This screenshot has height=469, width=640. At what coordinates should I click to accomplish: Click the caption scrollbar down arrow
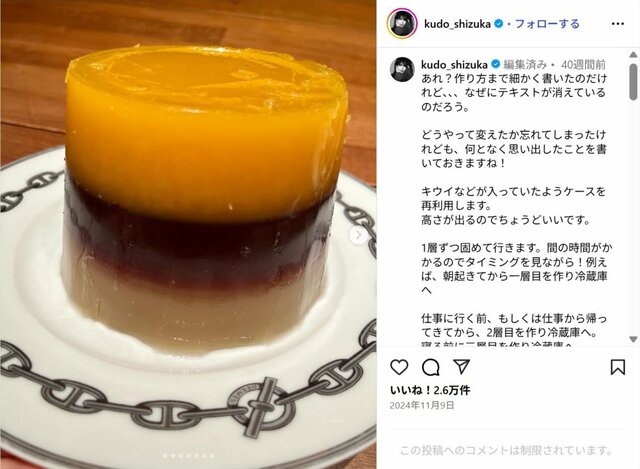(x=633, y=339)
